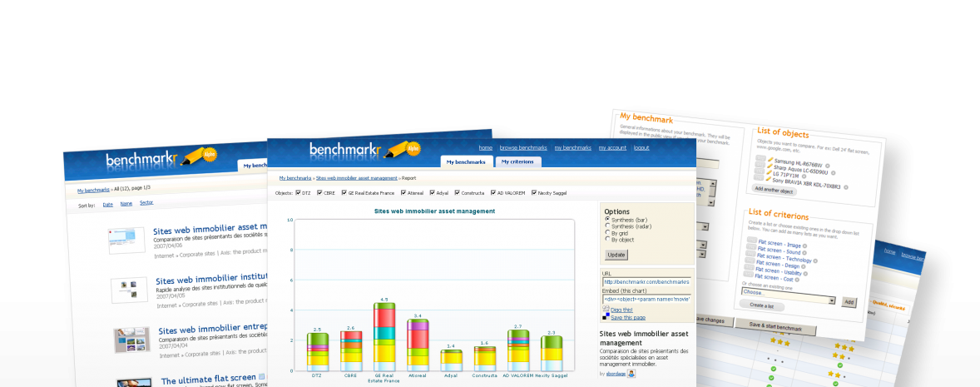Click the Digg this! link
This screenshot has height=387, width=980.
coord(621,310)
